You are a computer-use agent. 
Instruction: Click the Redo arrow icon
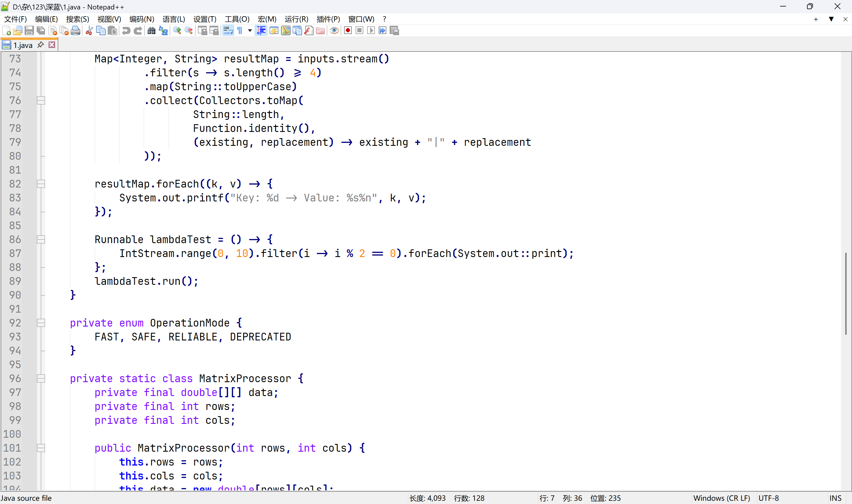point(138,30)
